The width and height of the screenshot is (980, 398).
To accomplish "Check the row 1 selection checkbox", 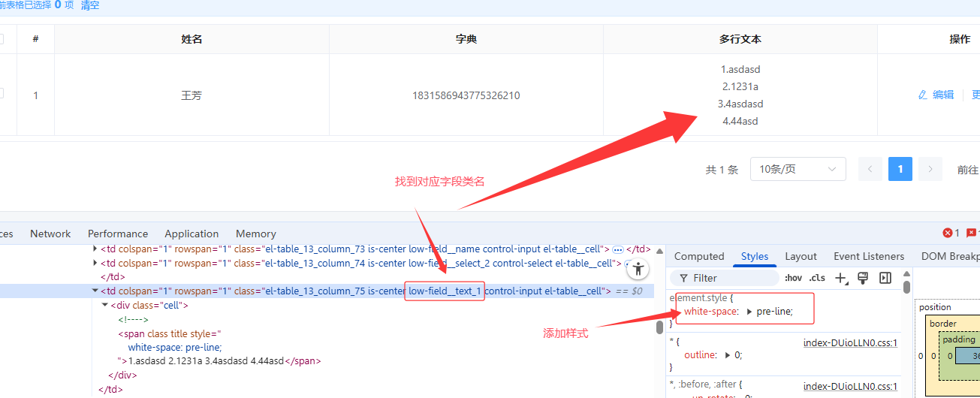I will click(x=1, y=94).
